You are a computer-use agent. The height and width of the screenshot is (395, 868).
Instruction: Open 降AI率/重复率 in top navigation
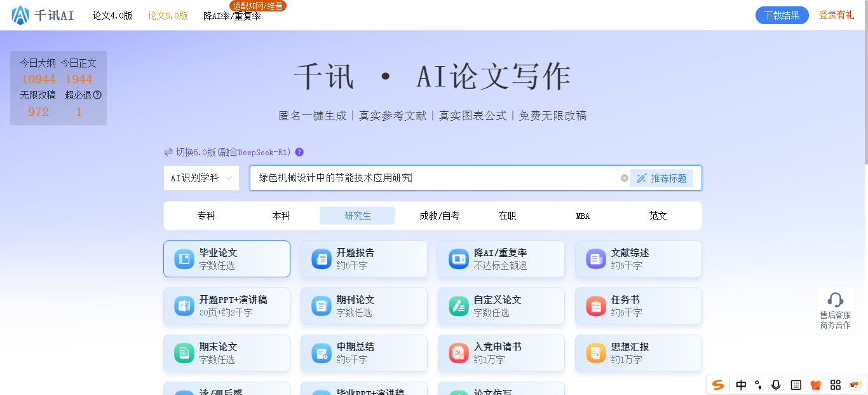tap(232, 16)
